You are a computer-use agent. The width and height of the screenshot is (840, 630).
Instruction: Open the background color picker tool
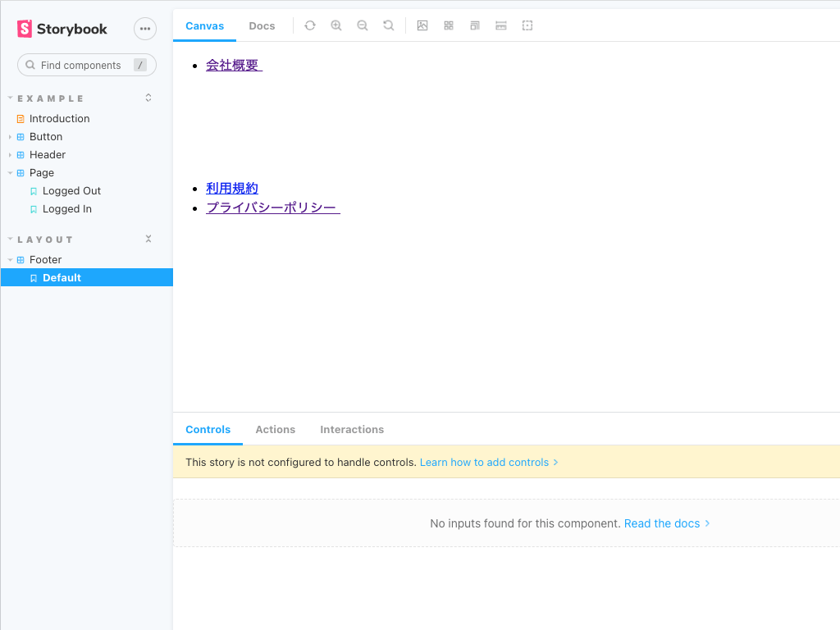point(422,25)
